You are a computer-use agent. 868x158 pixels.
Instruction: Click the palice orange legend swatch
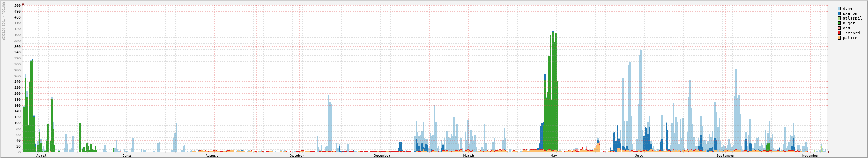click(839, 38)
